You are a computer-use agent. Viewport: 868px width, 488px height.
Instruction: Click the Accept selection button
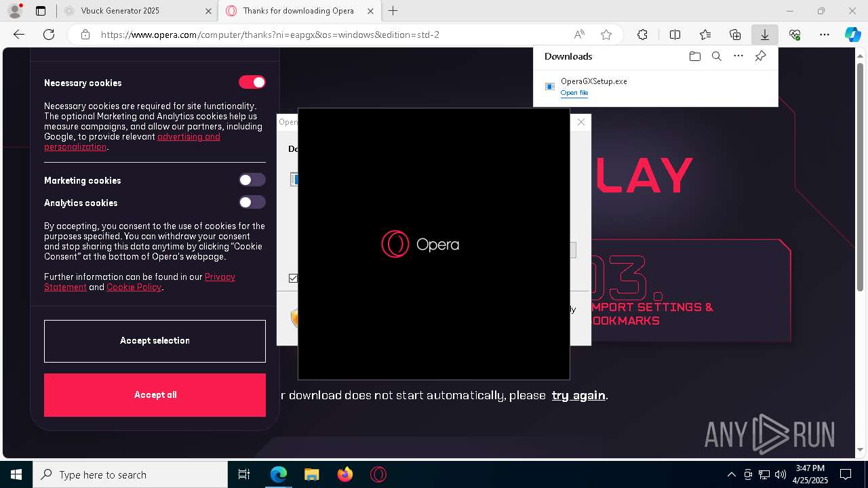coord(155,341)
